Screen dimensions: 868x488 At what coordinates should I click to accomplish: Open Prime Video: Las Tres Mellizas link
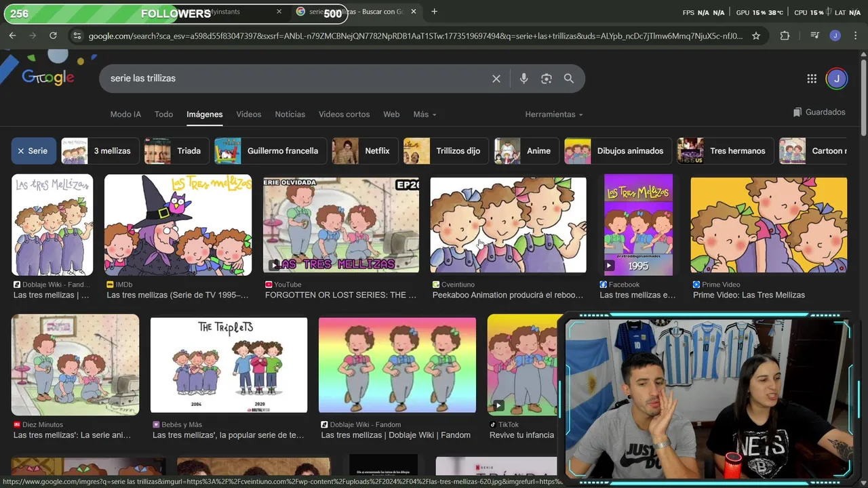pyautogui.click(x=749, y=296)
